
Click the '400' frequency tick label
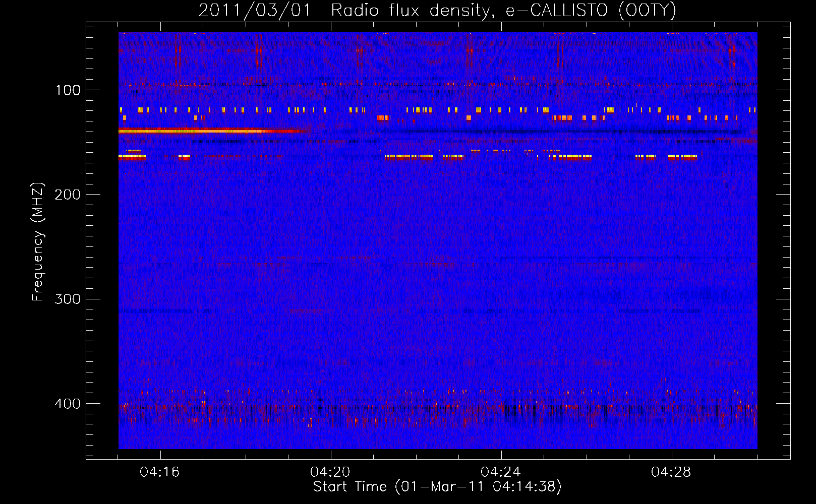(x=68, y=404)
